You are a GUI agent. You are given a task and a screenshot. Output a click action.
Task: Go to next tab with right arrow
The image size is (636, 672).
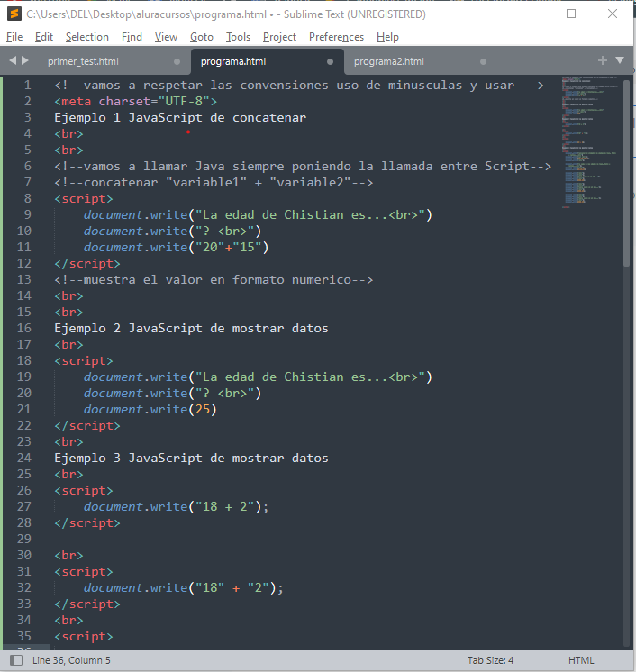25,61
